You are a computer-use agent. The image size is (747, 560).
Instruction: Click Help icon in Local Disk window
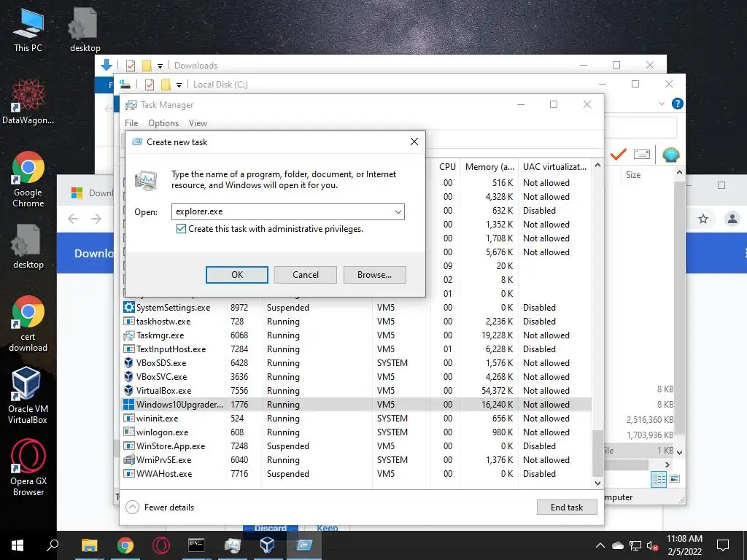coord(677,104)
